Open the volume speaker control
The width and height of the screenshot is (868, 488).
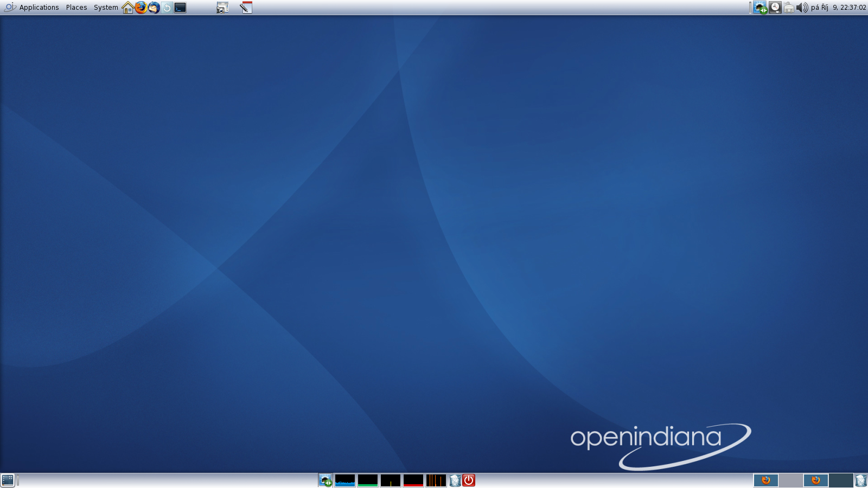[x=802, y=8]
